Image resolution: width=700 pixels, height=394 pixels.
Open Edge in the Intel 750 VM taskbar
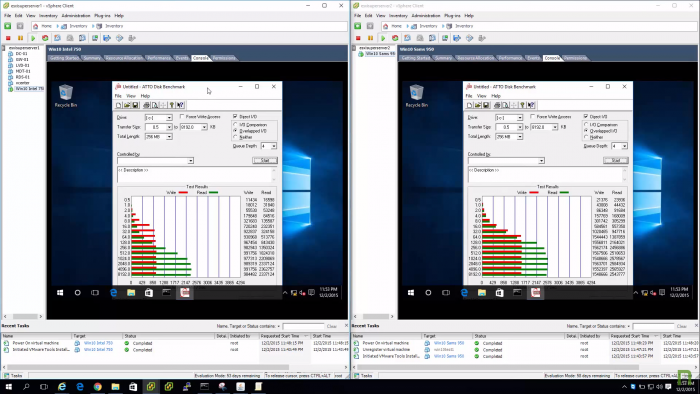point(113,293)
